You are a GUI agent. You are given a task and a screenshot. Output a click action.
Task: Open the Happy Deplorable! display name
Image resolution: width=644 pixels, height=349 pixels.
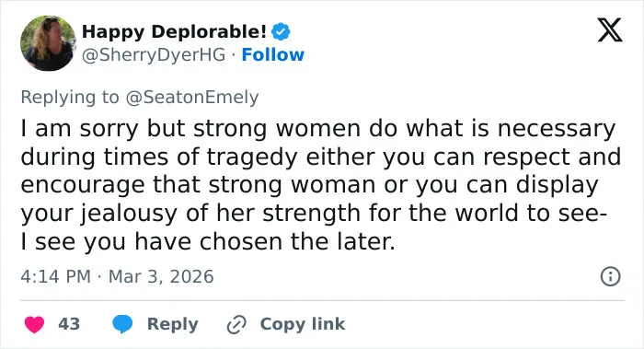tap(174, 31)
